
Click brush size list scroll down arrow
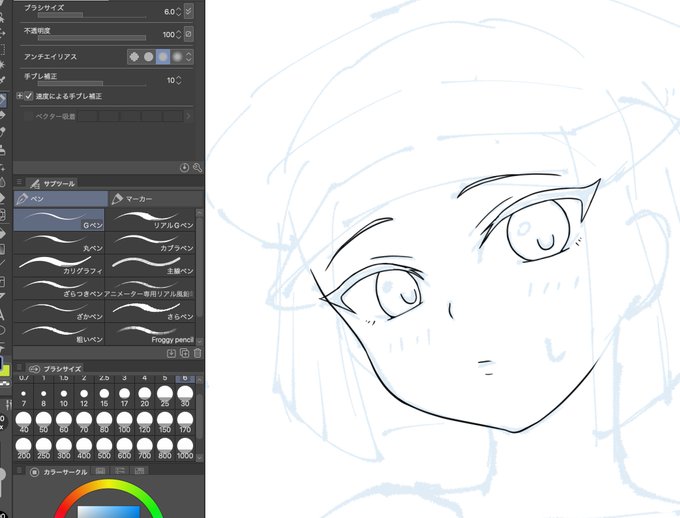coord(199,457)
